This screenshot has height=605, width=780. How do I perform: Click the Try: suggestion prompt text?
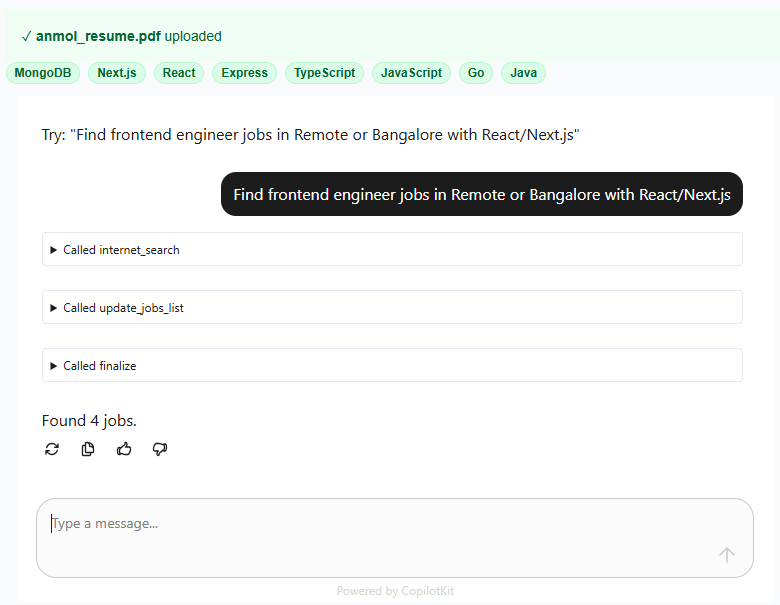pyautogui.click(x=310, y=135)
